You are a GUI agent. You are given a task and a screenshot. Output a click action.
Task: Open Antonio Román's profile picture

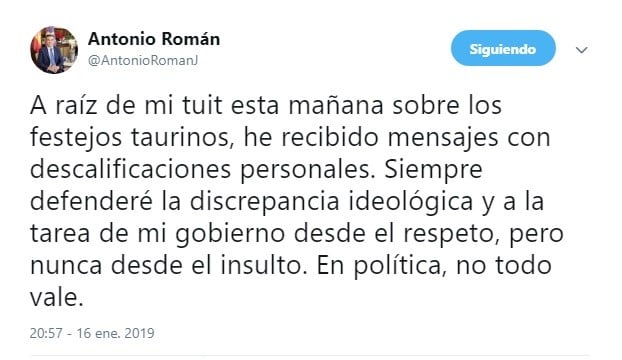tap(54, 50)
